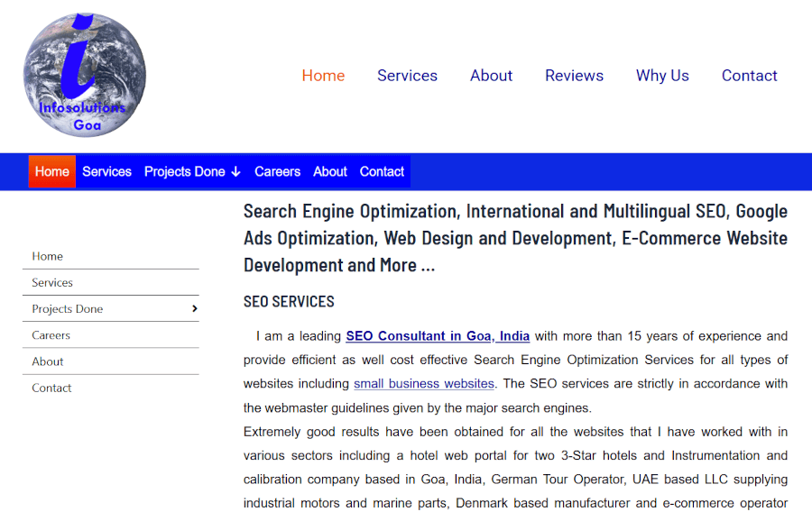Expand the sidebar Projects Done chevron arrow

tap(195, 309)
